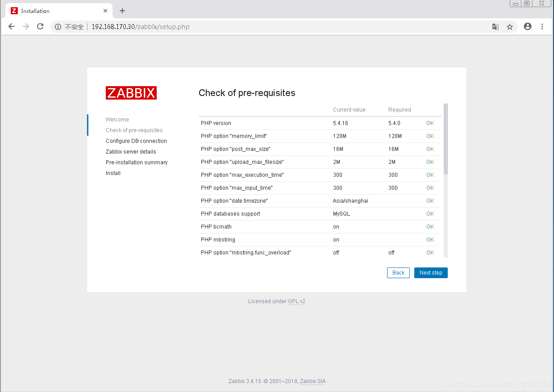Click current value 5.4.16
Image resolution: width=554 pixels, height=392 pixels.
tap(341, 123)
